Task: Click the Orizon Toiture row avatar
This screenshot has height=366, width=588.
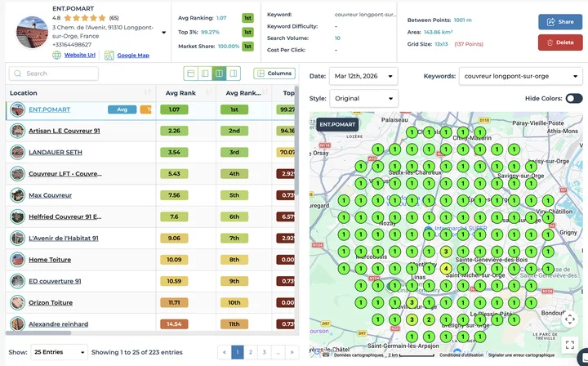Action: coord(17,302)
